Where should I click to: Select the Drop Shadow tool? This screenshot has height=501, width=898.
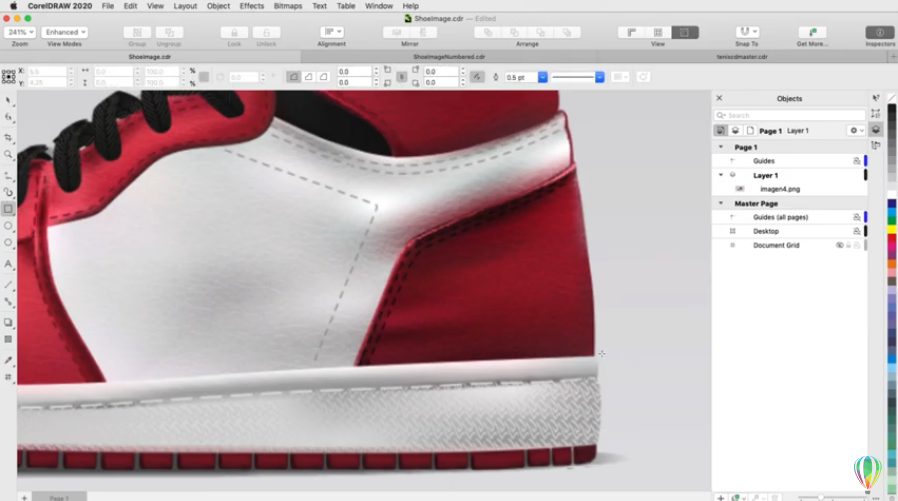(8, 322)
